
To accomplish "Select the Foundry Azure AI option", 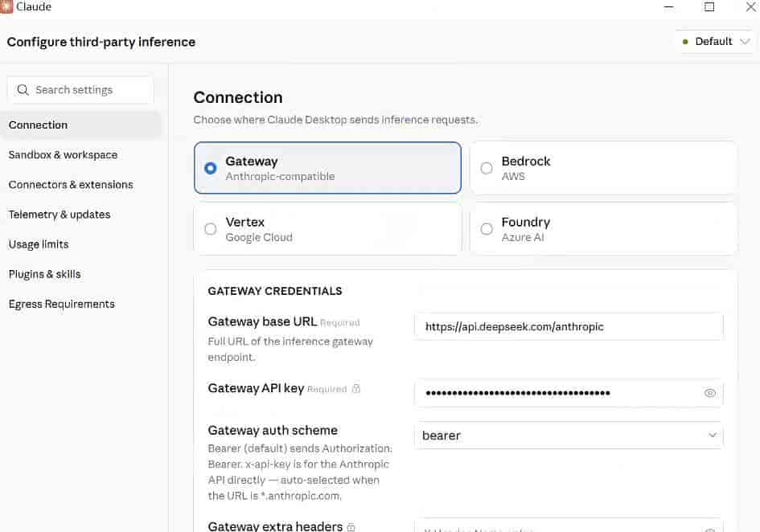I will pos(603,229).
